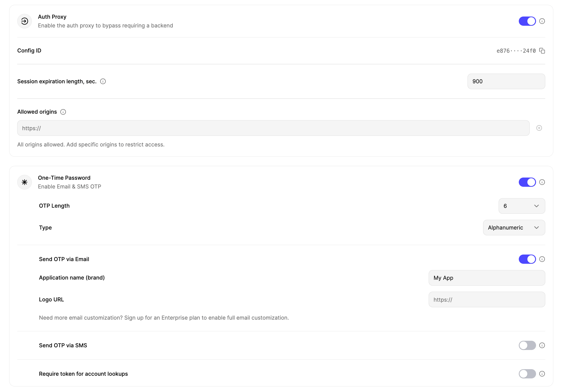Click the Enterprise plan email customization note
The image size is (563, 392).
click(164, 318)
